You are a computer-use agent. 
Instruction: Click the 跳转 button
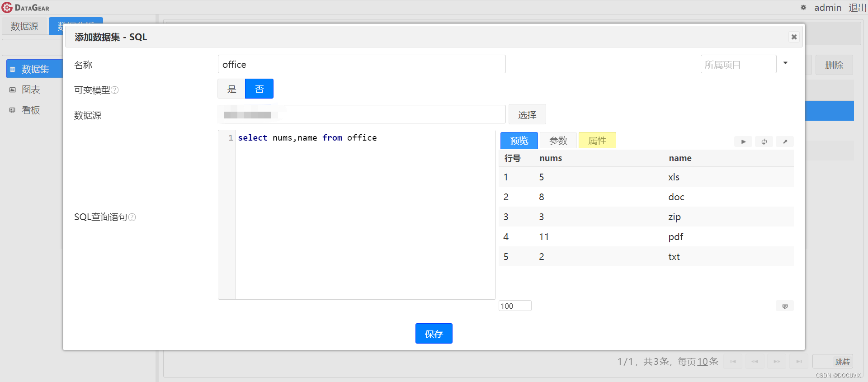tap(843, 362)
